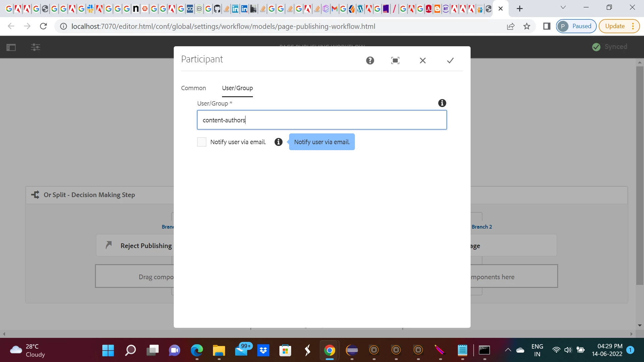Screen dimensions: 644x362
Task: Click the Chrome Update button
Action: [614, 26]
